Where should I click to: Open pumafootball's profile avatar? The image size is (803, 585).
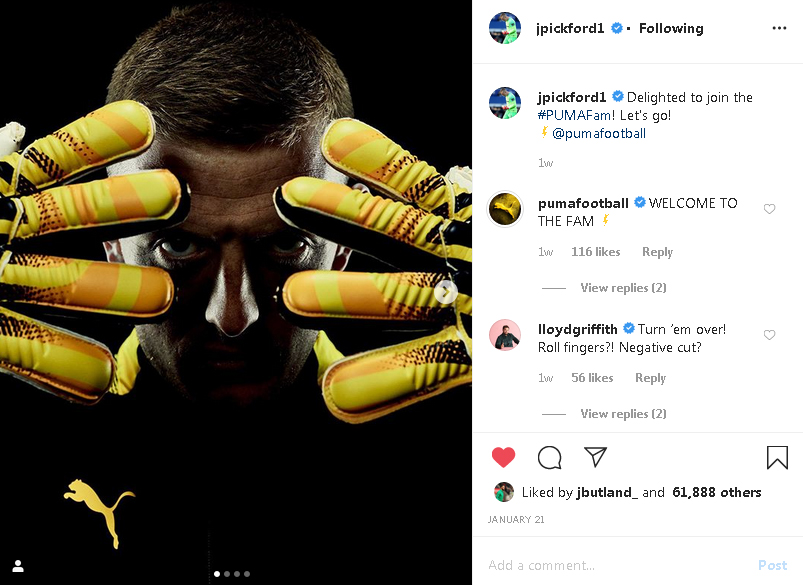[504, 209]
